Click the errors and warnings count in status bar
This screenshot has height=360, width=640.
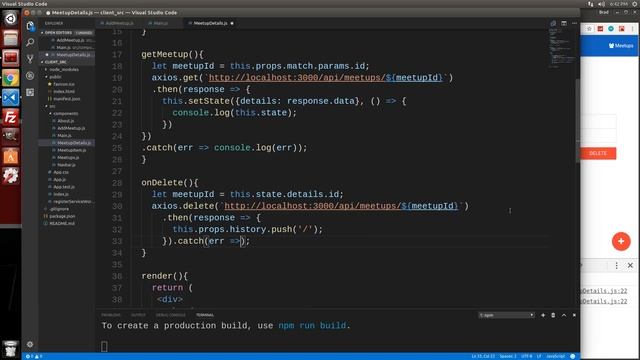coord(34,356)
